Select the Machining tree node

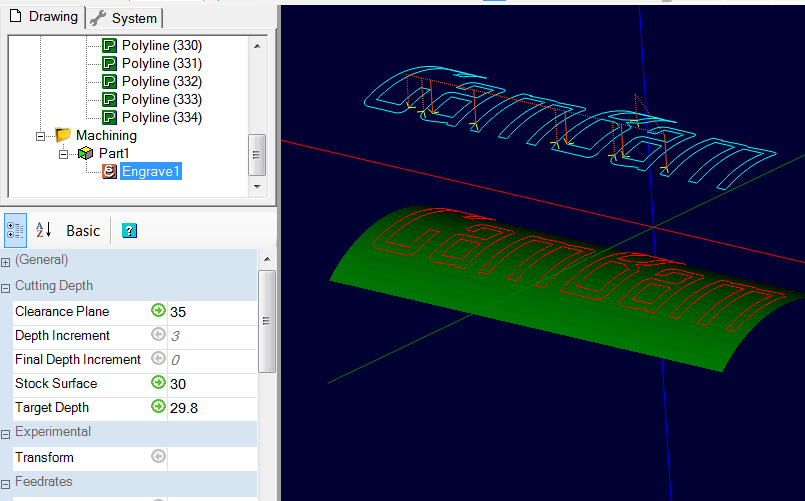pos(106,136)
